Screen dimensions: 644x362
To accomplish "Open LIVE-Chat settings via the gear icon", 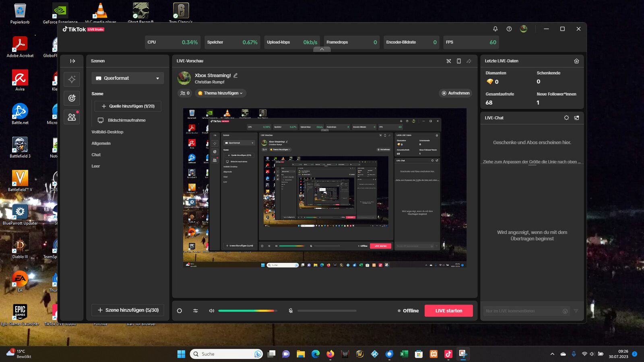I will [567, 118].
